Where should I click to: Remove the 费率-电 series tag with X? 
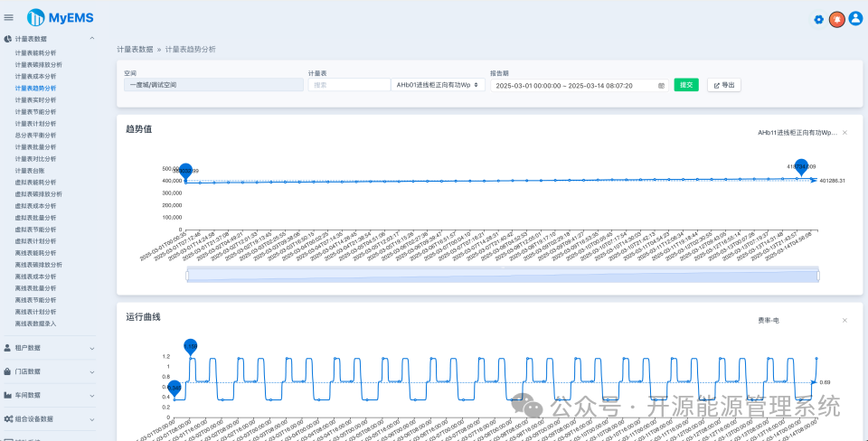click(844, 321)
